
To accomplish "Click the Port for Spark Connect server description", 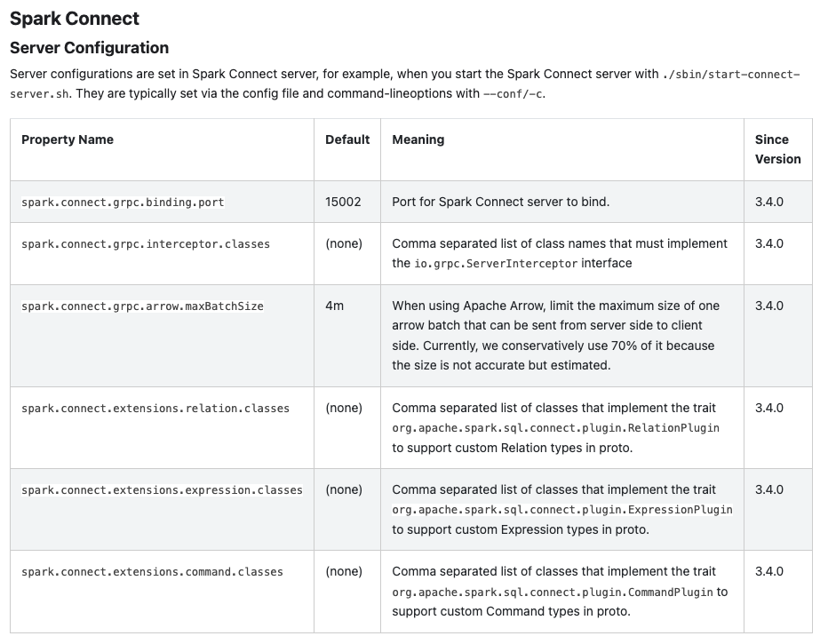I will click(x=500, y=202).
